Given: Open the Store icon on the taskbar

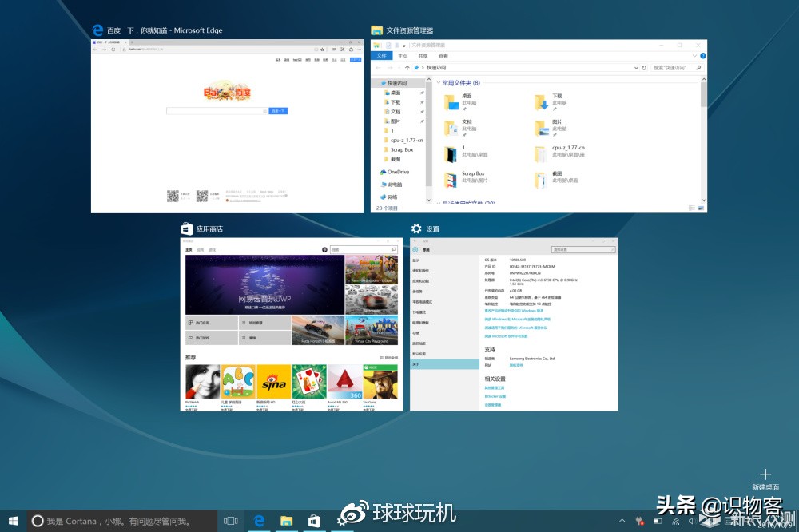Looking at the screenshot, I should (x=314, y=521).
